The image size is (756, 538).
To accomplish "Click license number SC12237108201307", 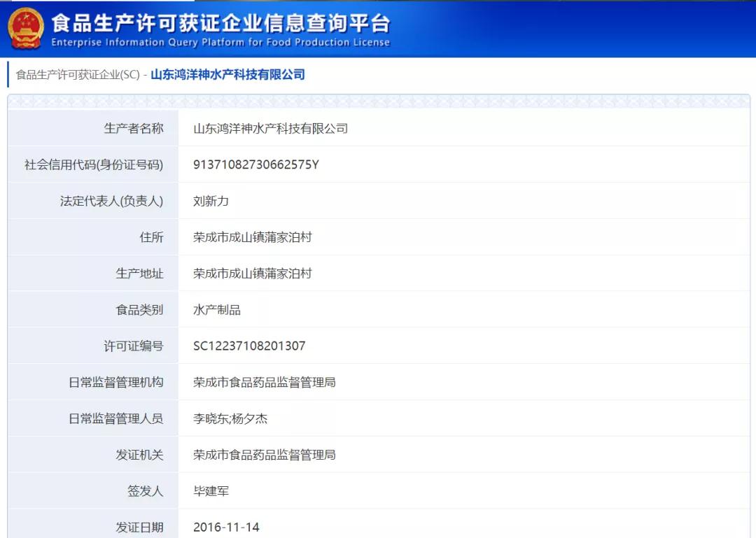I will coord(249,346).
